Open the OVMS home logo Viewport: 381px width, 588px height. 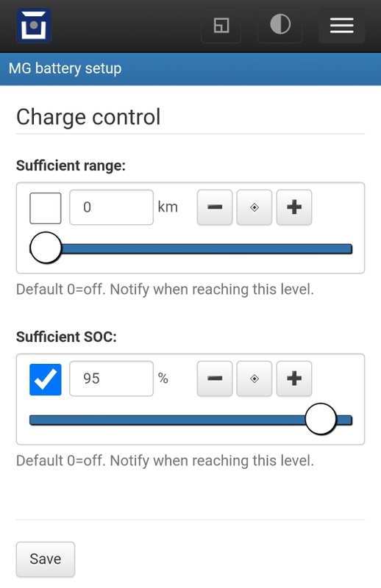click(x=34, y=26)
